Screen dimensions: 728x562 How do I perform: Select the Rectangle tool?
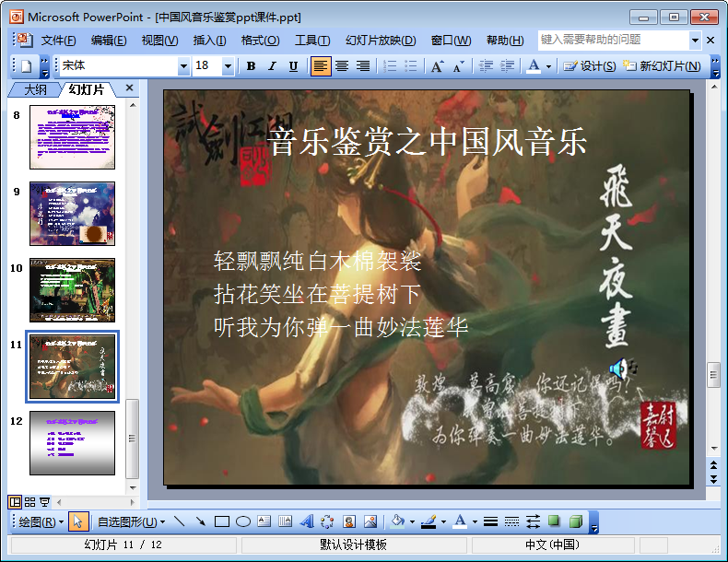tap(221, 522)
